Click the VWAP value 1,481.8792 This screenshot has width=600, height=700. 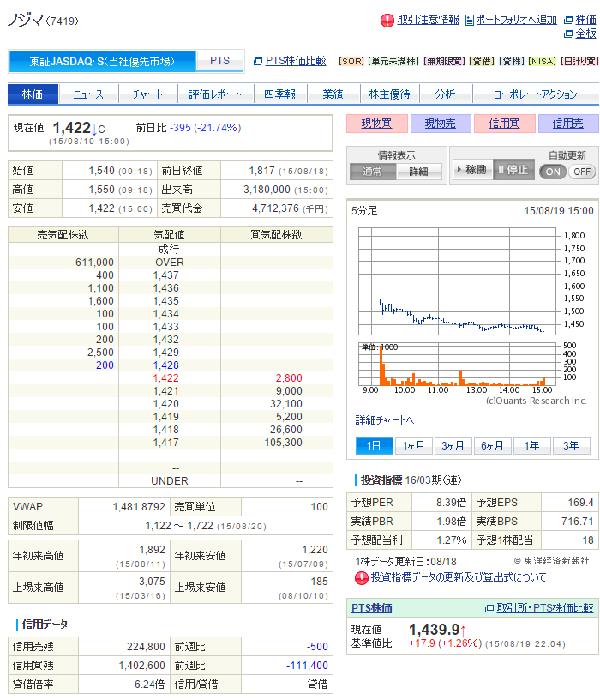[139, 507]
